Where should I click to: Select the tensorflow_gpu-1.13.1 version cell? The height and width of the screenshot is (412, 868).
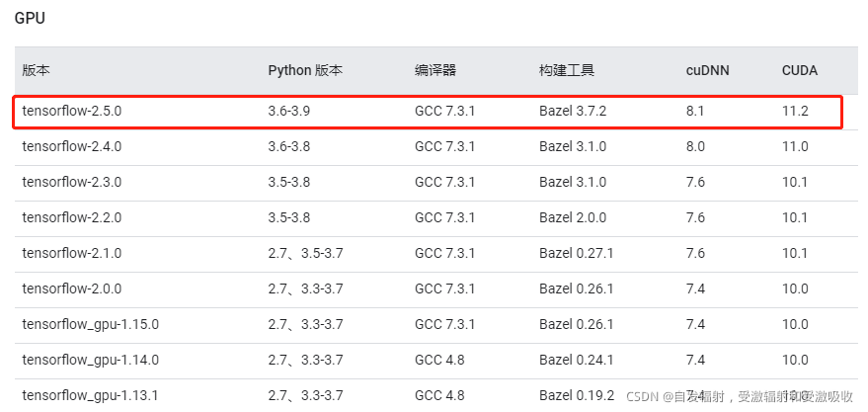[90, 395]
